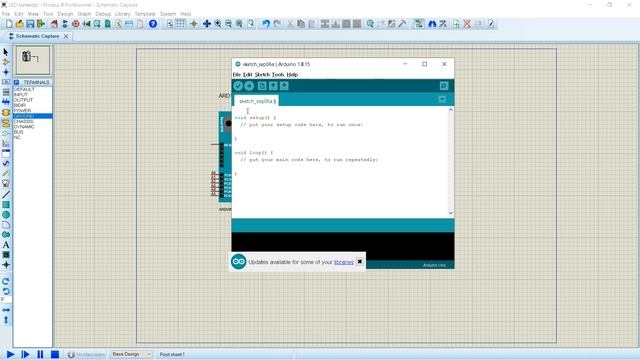Open Proteus Template menu

[x=145, y=14]
